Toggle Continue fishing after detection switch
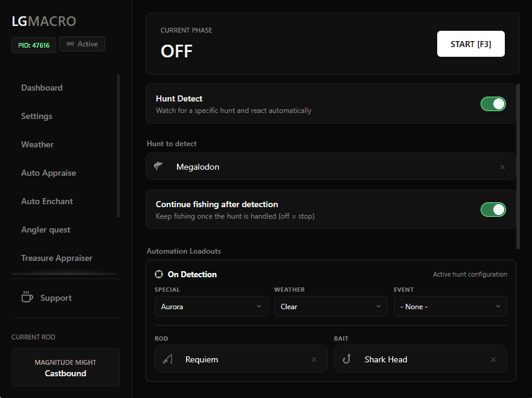 click(493, 210)
